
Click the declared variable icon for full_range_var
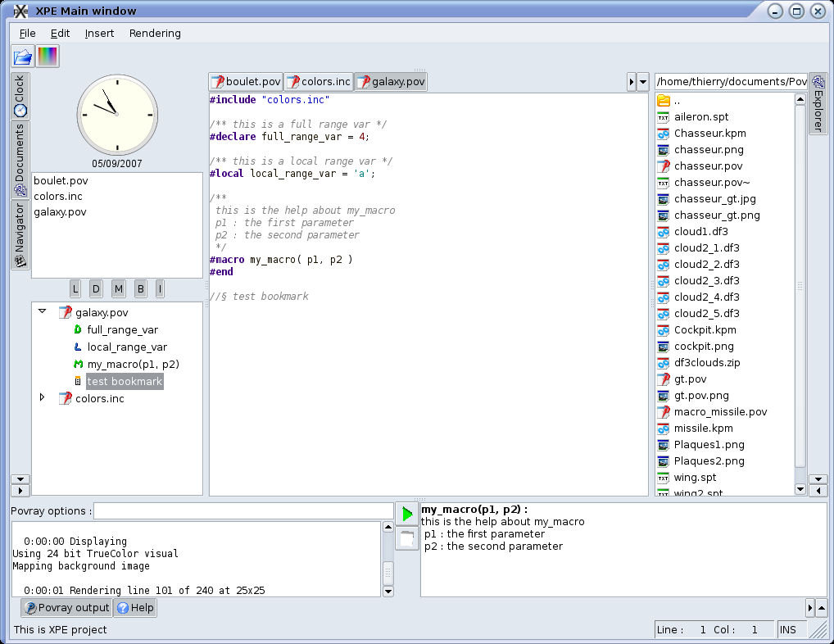78,329
